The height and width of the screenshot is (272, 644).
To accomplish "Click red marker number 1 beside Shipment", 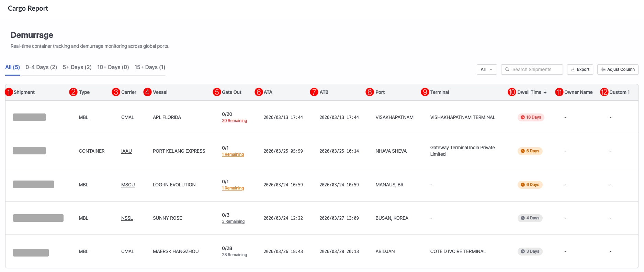I will [9, 92].
